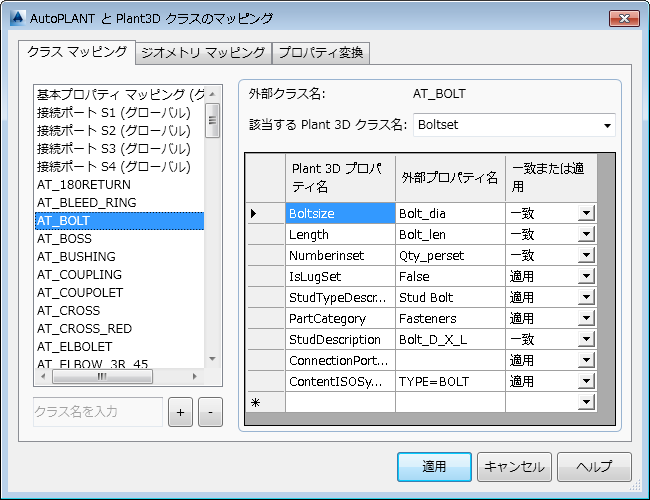Click class list scroll up arrow
Image resolution: width=650 pixels, height=500 pixels.
tap(212, 94)
